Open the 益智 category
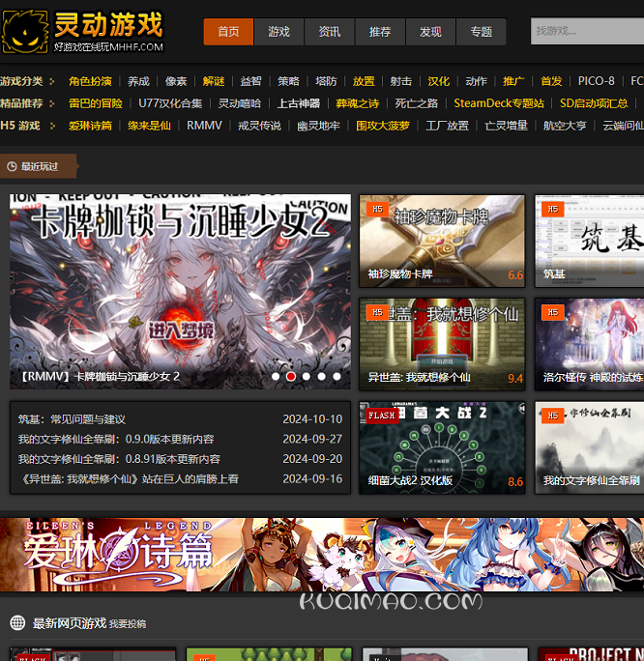Viewport: 644px width, 661px height. 251,81
